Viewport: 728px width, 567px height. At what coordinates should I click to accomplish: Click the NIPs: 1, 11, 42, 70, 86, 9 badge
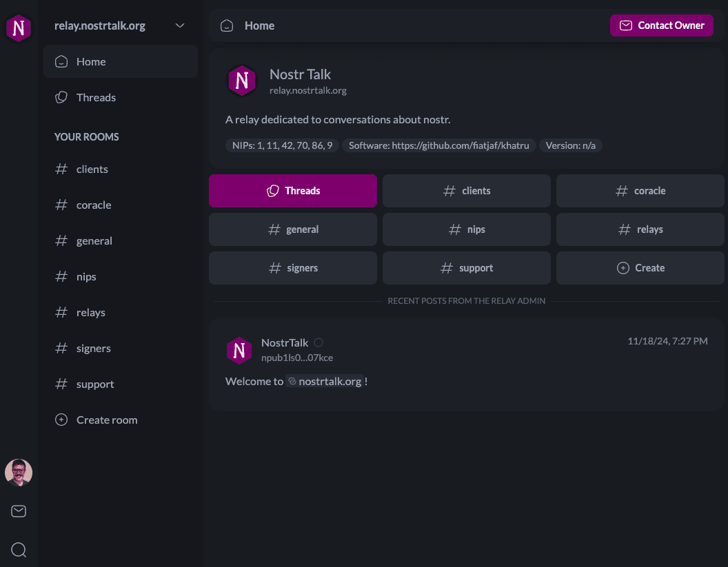click(x=282, y=145)
